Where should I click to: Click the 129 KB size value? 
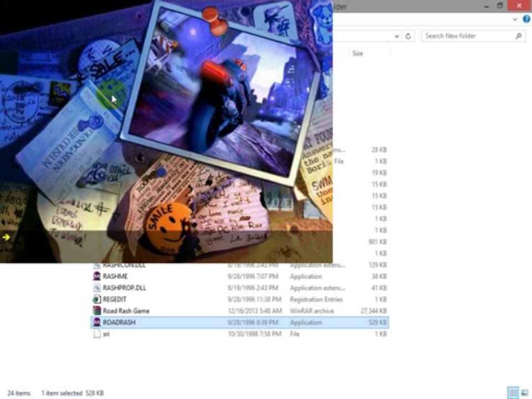pos(377,265)
